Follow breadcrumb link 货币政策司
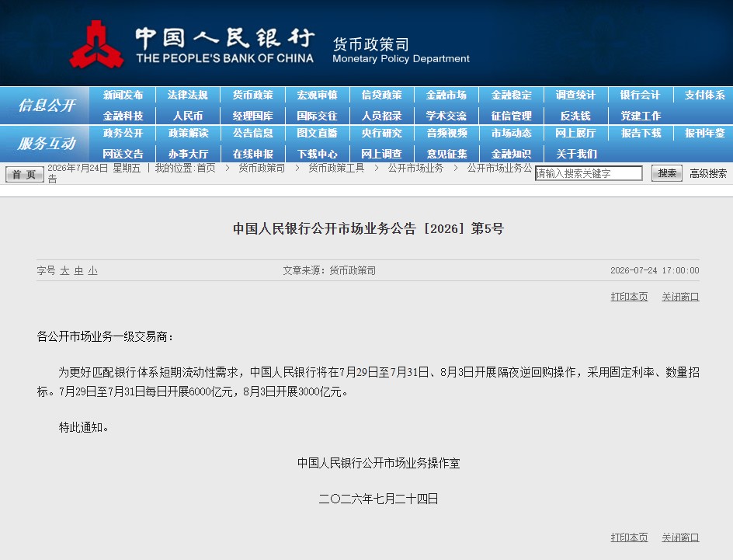Screen dimensions: 733x560 pyautogui.click(x=262, y=168)
